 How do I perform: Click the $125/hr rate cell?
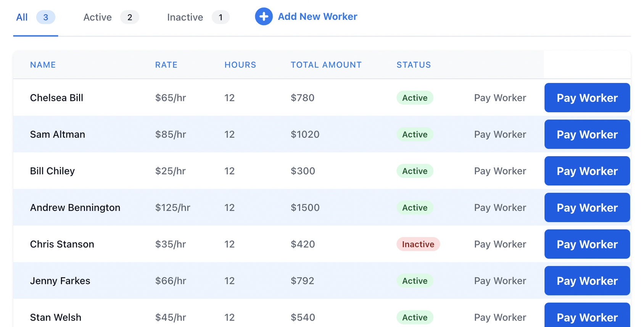(x=172, y=207)
